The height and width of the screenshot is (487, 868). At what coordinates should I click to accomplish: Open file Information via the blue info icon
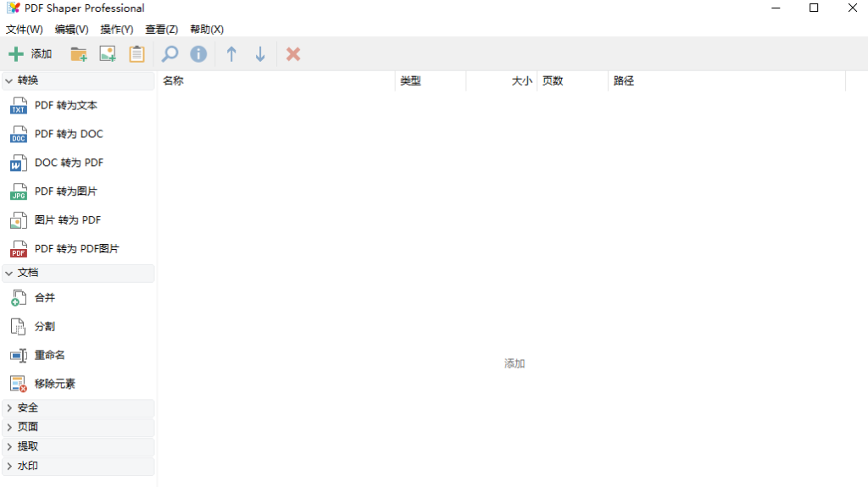click(198, 53)
